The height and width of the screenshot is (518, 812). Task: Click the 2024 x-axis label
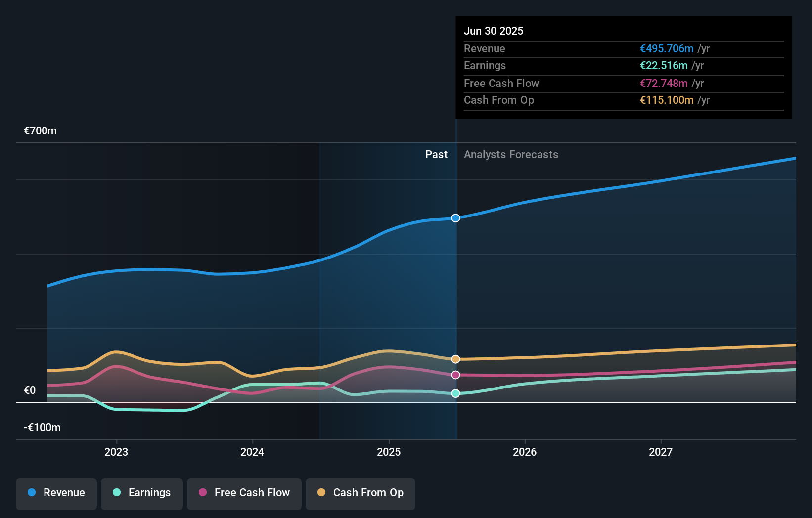click(x=252, y=452)
